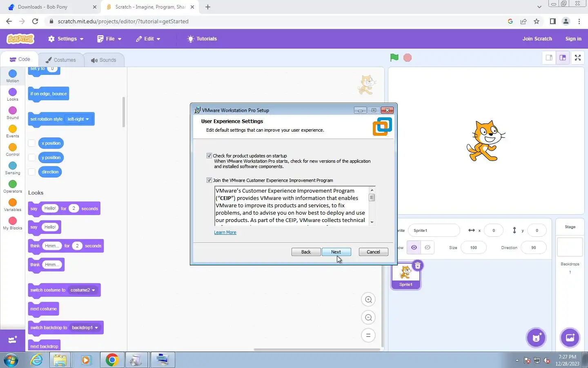Open costume2 dropdown in switch costume block
Viewport: 588px width, 368px height.
point(83,290)
